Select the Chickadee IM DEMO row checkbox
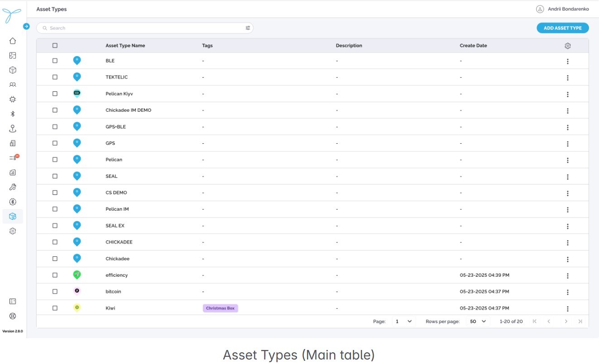The image size is (599, 364). tap(55, 110)
